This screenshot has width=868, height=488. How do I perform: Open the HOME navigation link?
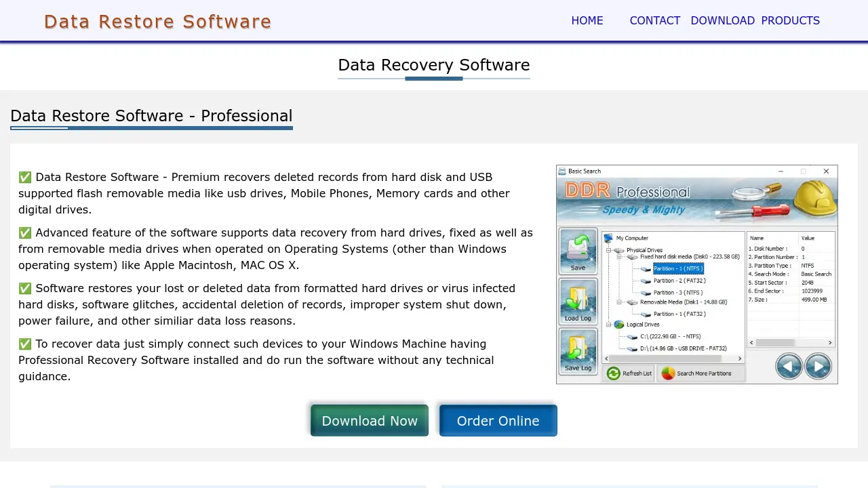(x=587, y=20)
